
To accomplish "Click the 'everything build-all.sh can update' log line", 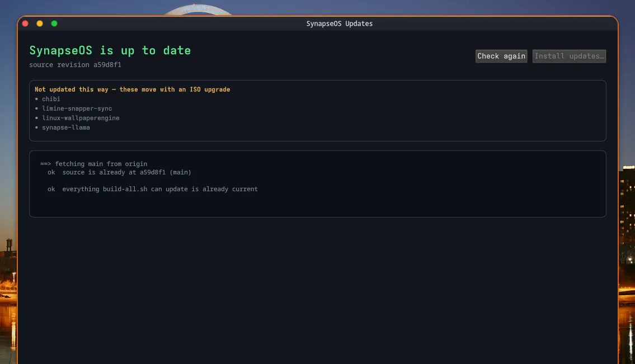I will coord(152,189).
